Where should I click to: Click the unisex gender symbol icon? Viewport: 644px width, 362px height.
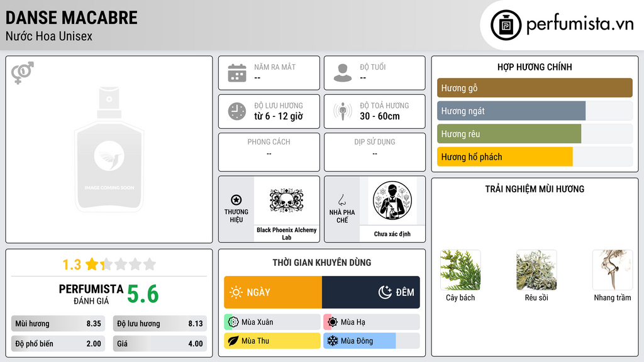[x=22, y=73]
